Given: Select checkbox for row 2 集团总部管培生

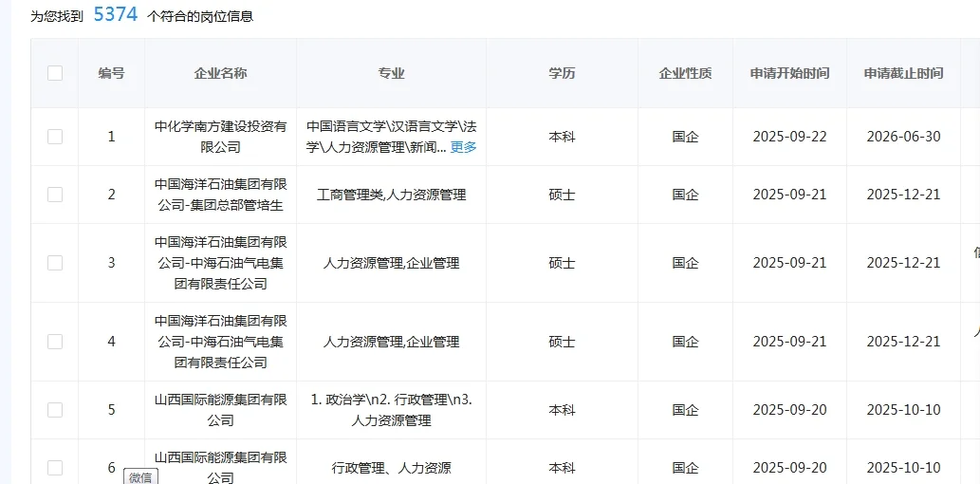Looking at the screenshot, I should coord(55,195).
